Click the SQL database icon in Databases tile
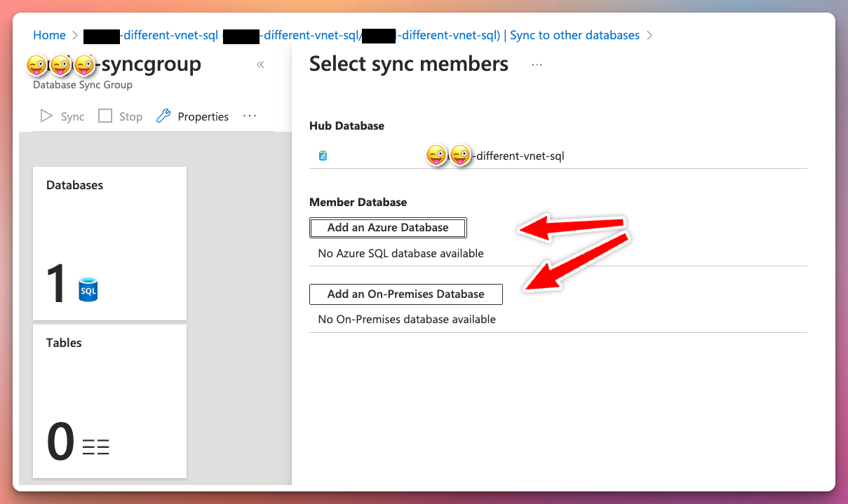848x504 pixels. click(x=88, y=289)
